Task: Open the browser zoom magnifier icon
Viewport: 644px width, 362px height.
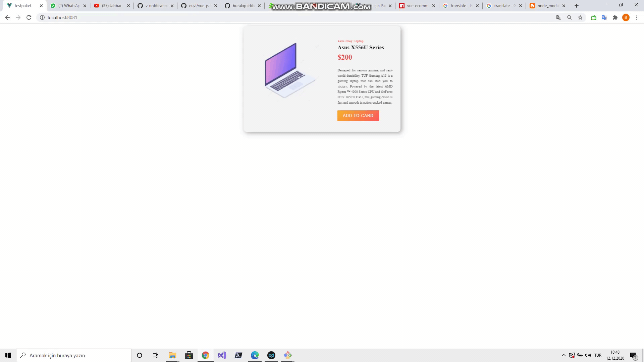Action: point(570,17)
